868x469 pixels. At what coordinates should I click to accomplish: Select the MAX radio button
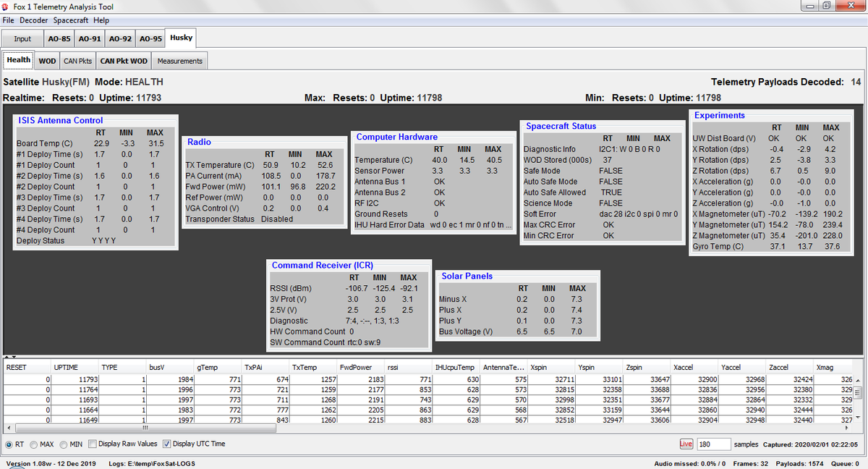33,444
